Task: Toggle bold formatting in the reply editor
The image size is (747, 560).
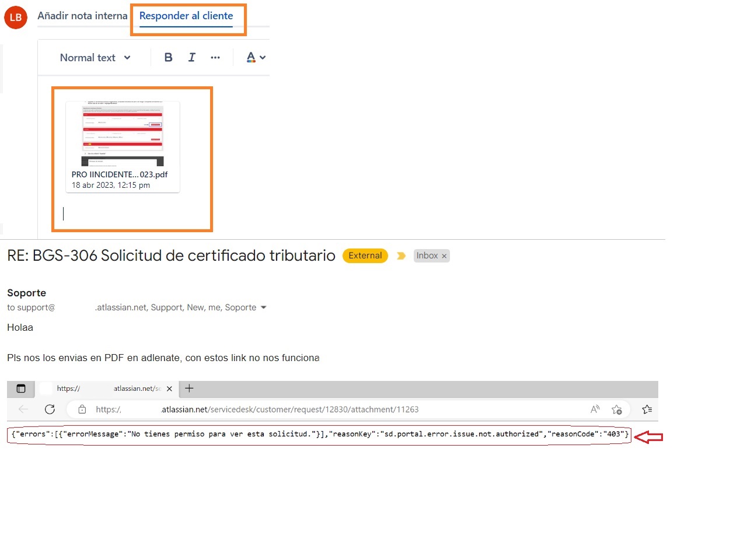Action: point(168,57)
